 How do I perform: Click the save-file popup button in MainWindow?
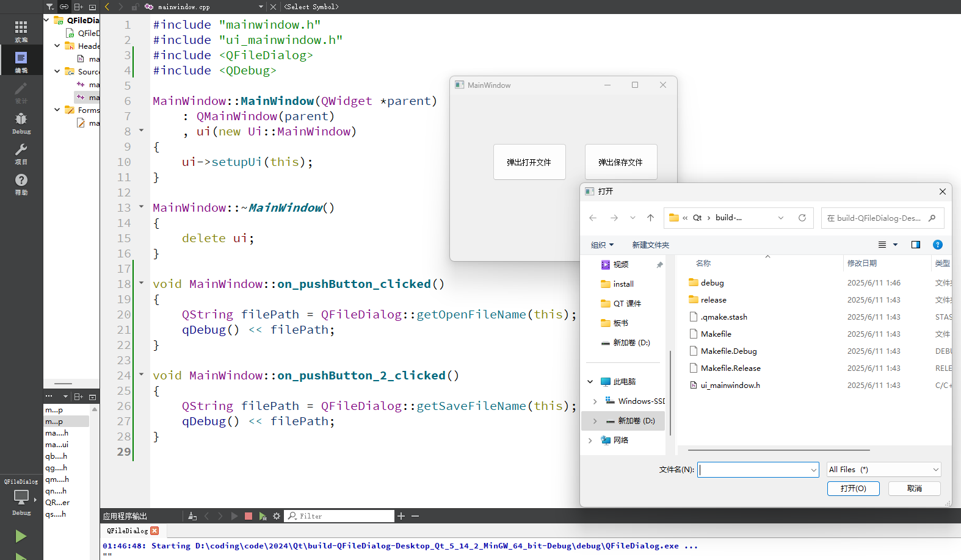[621, 162]
